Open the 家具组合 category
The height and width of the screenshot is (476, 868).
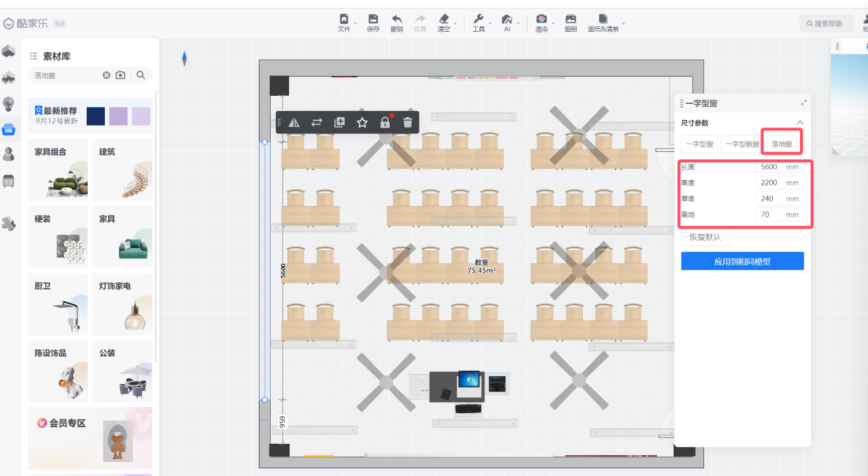pyautogui.click(x=57, y=169)
